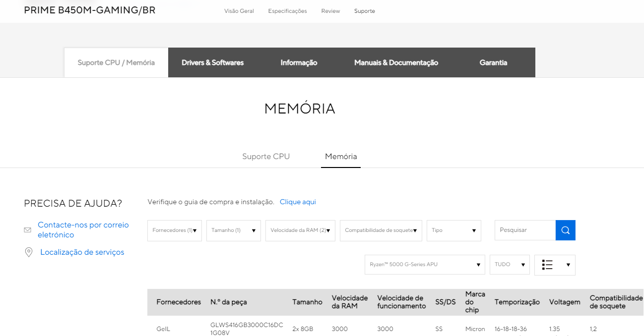
Task: Open the Informação tab
Action: click(299, 62)
